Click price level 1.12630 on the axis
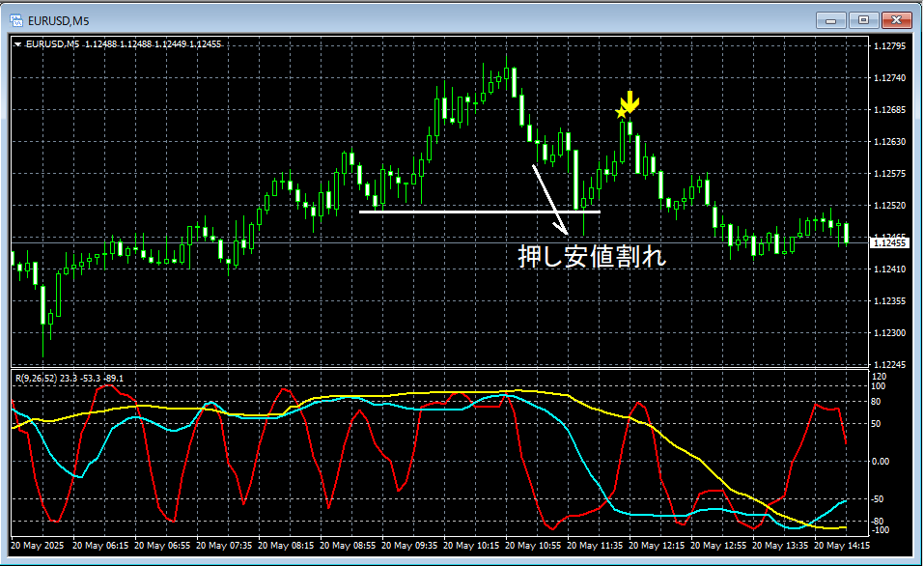This screenshot has height=566, width=924. [889, 141]
